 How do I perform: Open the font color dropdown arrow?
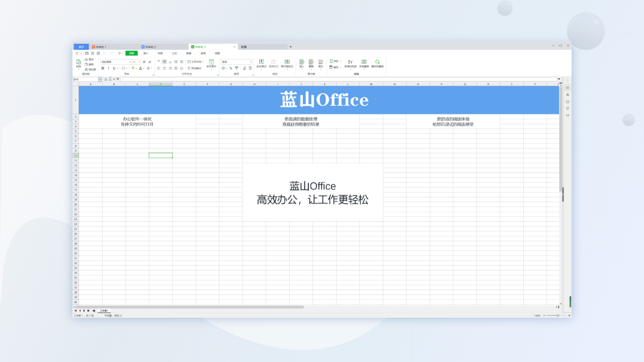[143, 68]
